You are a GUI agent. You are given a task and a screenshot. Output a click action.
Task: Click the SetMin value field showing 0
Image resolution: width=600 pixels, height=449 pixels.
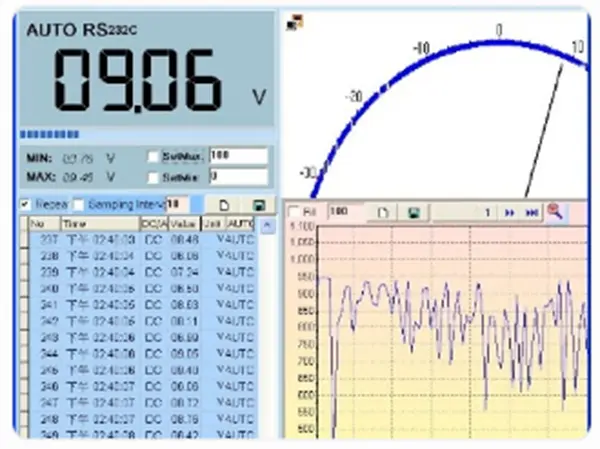[x=239, y=177]
